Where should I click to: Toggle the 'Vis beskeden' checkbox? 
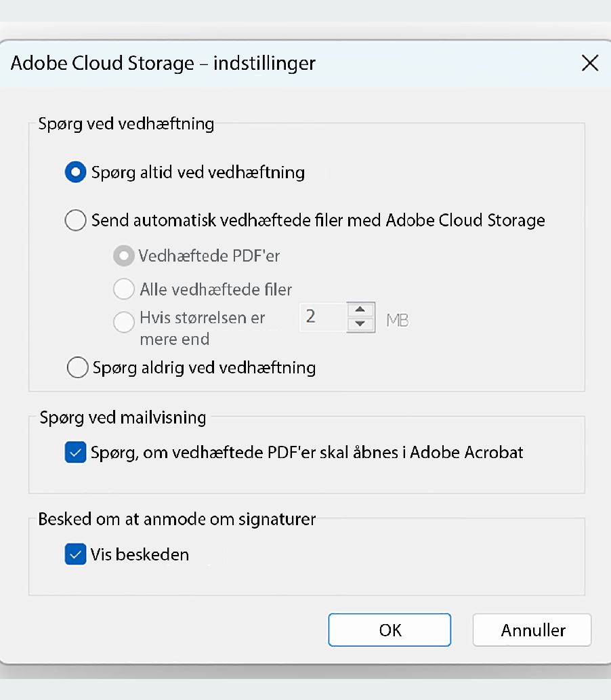point(75,554)
